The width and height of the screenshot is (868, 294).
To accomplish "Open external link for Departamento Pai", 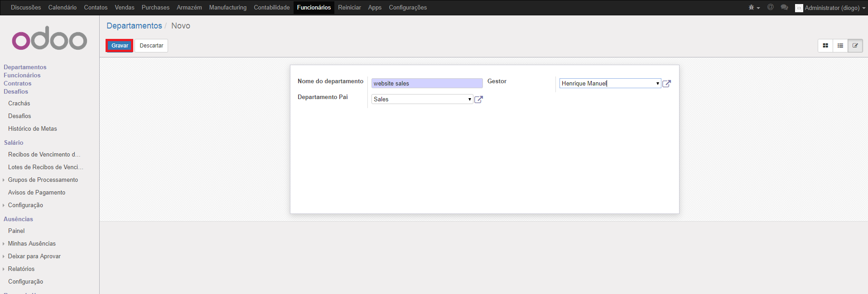I will click(478, 100).
